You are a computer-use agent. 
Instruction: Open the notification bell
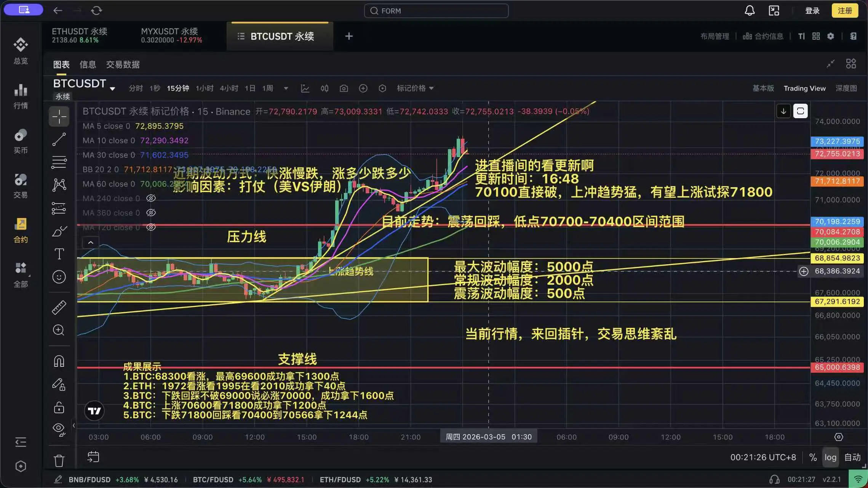pyautogui.click(x=750, y=11)
